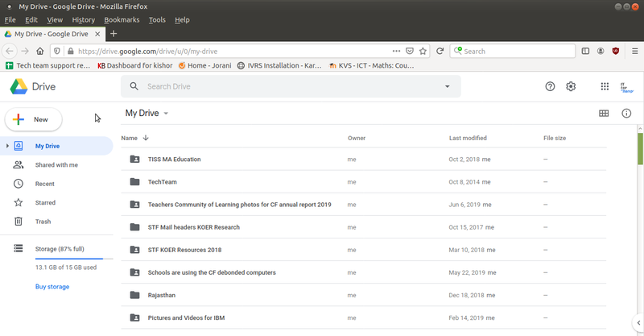The image size is (644, 336).
Task: Open Dashboard for kishor bookmark
Action: point(135,65)
